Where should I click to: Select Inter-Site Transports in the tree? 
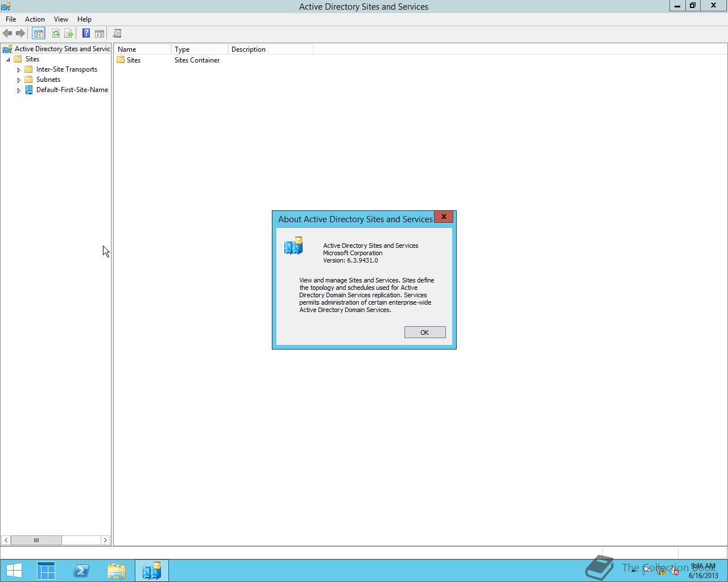[67, 69]
